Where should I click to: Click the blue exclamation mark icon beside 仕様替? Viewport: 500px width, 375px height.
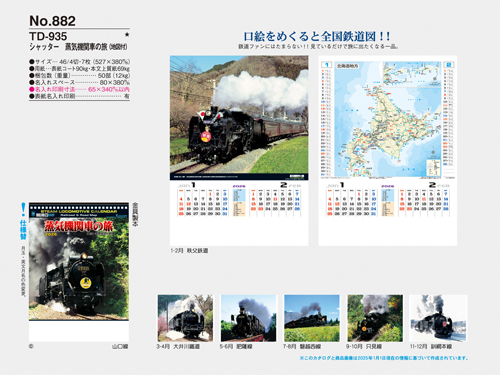coord(23,209)
